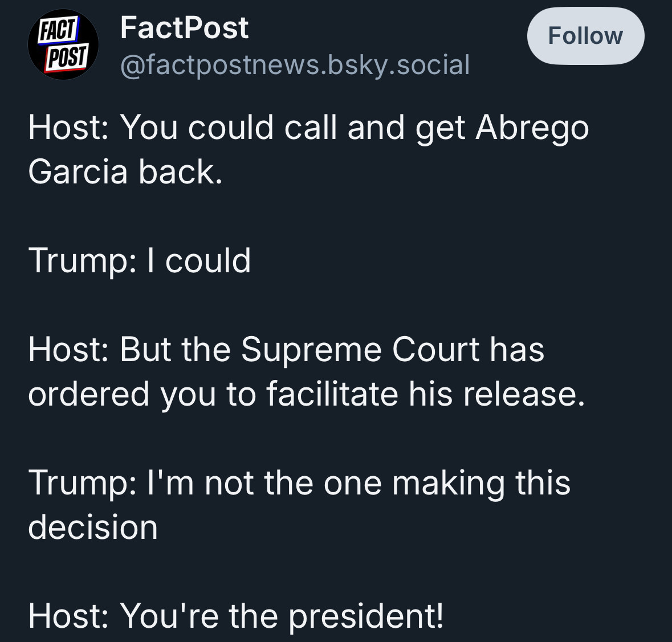The width and height of the screenshot is (672, 642).
Task: Click the Follow button for FactPost
Action: point(585,35)
